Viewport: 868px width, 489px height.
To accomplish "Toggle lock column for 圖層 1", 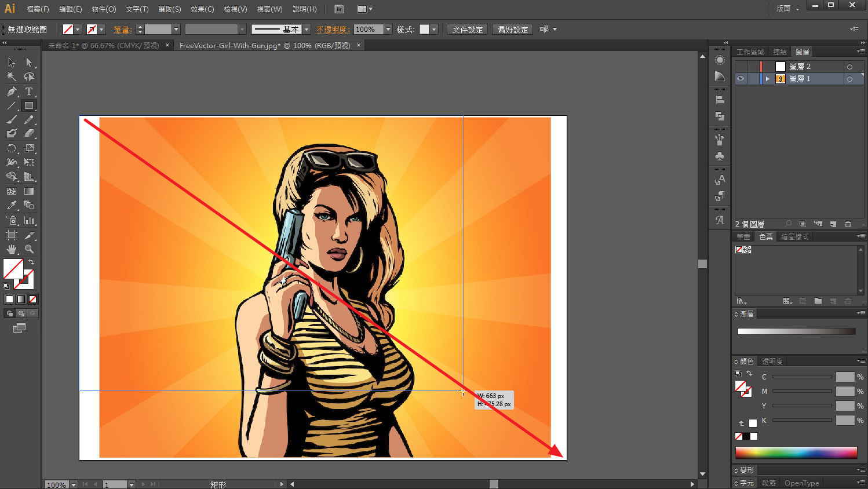I will pos(753,79).
